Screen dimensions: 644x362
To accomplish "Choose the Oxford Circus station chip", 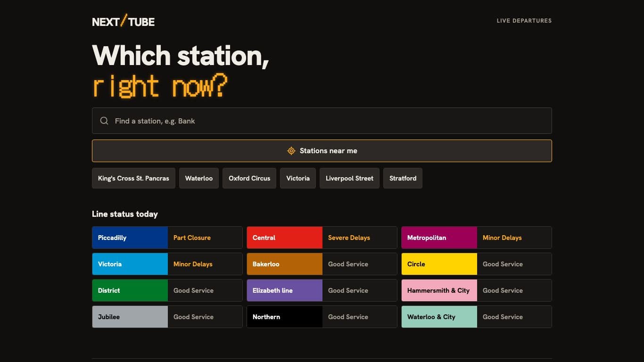I will coord(249,178).
